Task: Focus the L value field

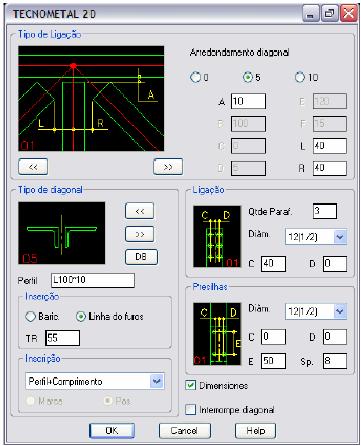Action: coord(330,146)
